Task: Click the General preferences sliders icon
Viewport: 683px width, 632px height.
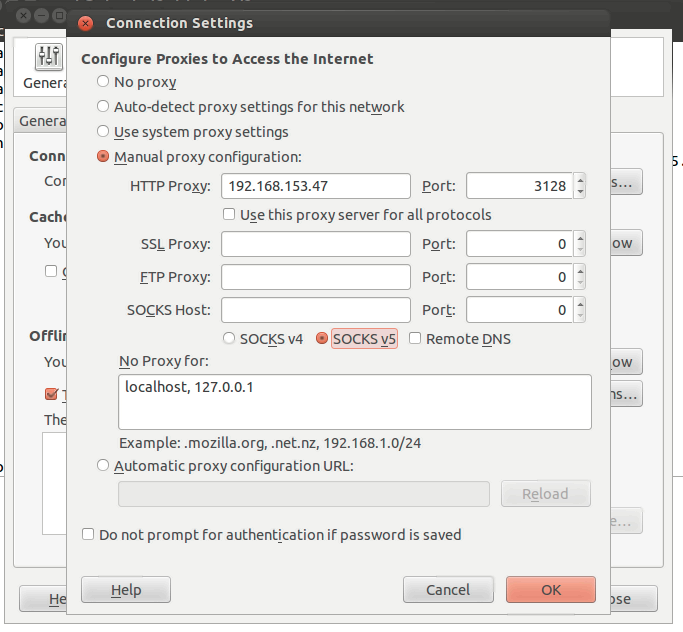Action: click(x=48, y=58)
